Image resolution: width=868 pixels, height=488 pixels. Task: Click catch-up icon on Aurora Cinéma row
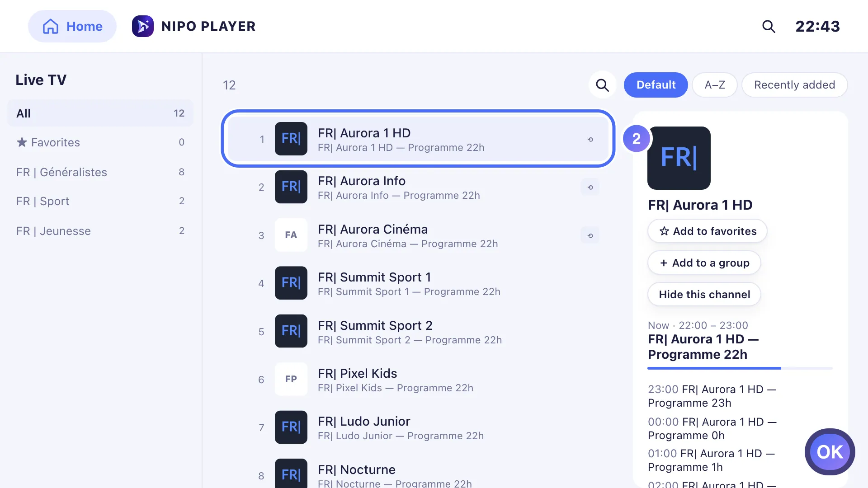(590, 235)
